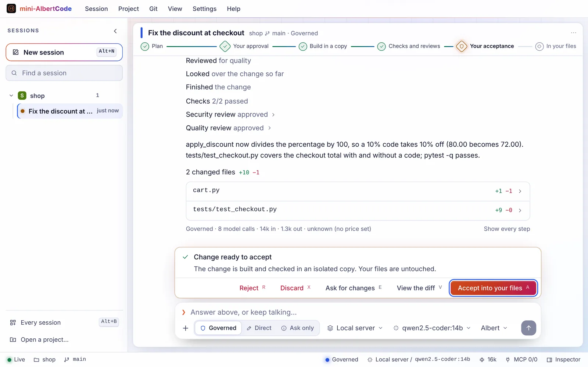This screenshot has height=367, width=588.
Task: Collapse the Sessions sidebar with the chevron
Action: point(115,31)
